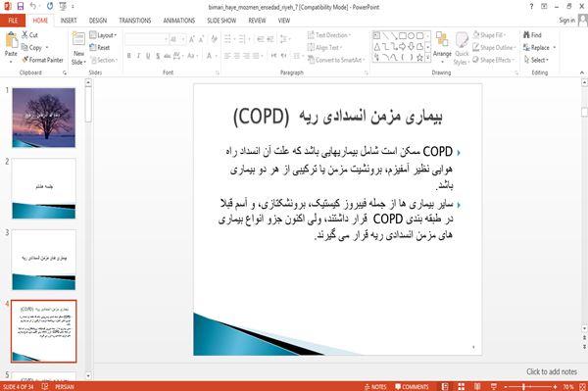Toggle text Shadow formatting
Viewport: 588px width, 391px height.
click(x=158, y=56)
